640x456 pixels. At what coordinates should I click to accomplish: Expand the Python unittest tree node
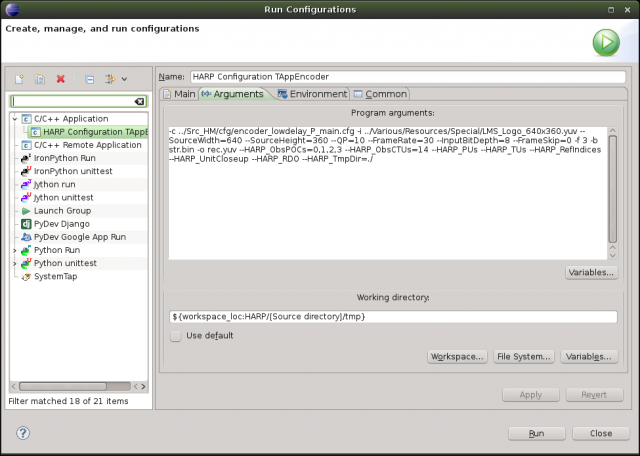(15, 263)
